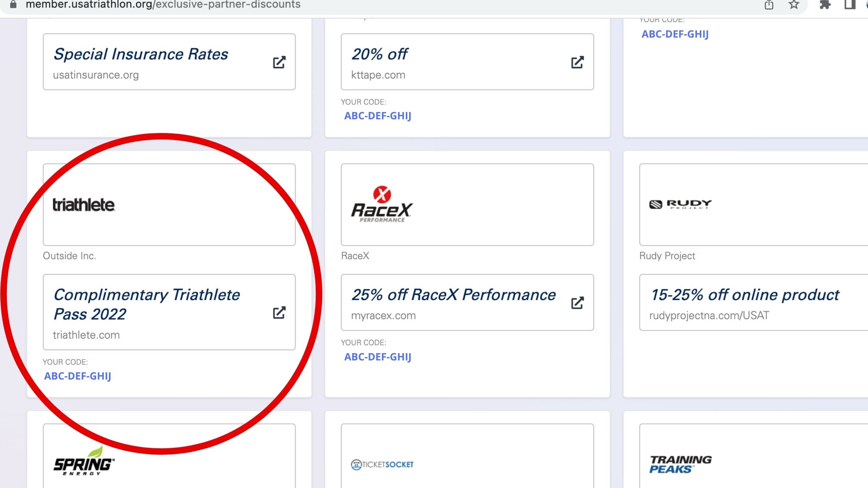Copy the code under the RaceX offer
The width and height of the screenshot is (868, 488).
[378, 357]
